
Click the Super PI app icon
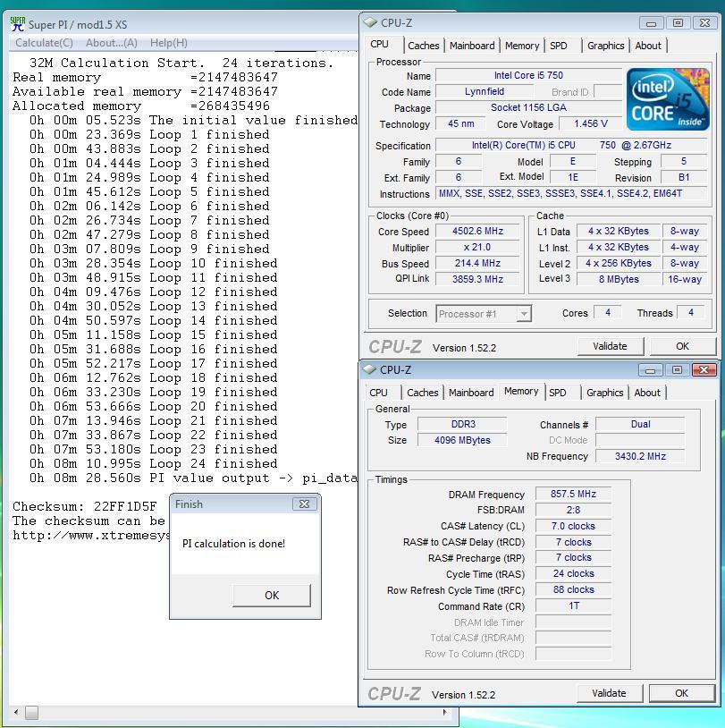tap(18, 24)
